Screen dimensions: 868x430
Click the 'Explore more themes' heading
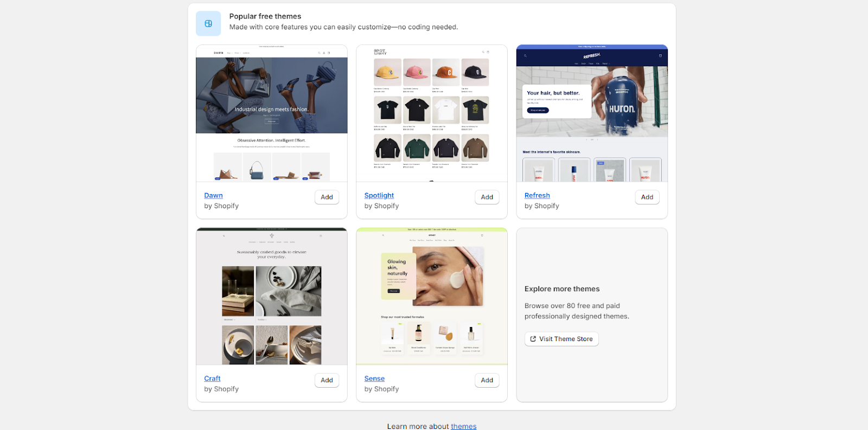[562, 289]
